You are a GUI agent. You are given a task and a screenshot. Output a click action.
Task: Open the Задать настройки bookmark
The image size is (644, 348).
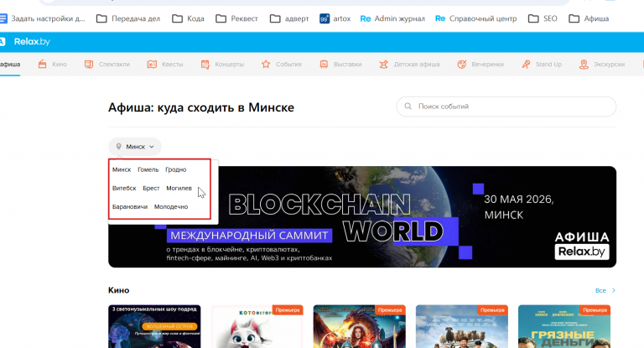(42, 18)
